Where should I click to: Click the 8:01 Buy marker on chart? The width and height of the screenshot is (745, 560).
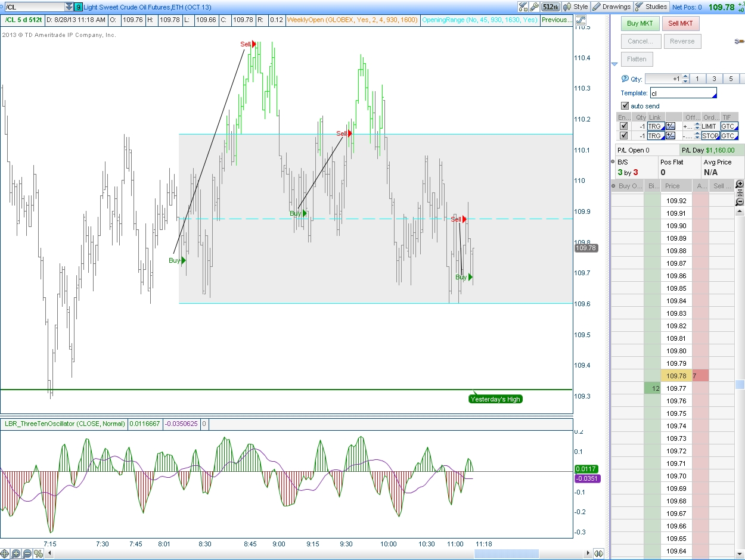tap(177, 260)
